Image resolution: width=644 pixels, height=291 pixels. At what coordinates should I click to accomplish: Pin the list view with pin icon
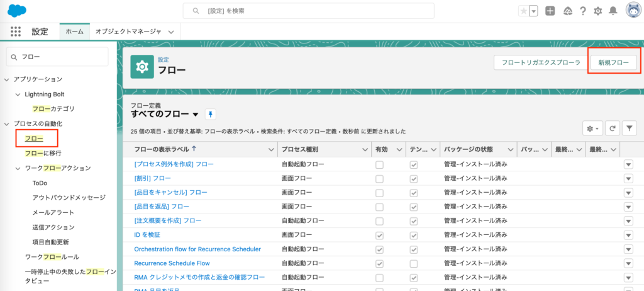coord(211,114)
